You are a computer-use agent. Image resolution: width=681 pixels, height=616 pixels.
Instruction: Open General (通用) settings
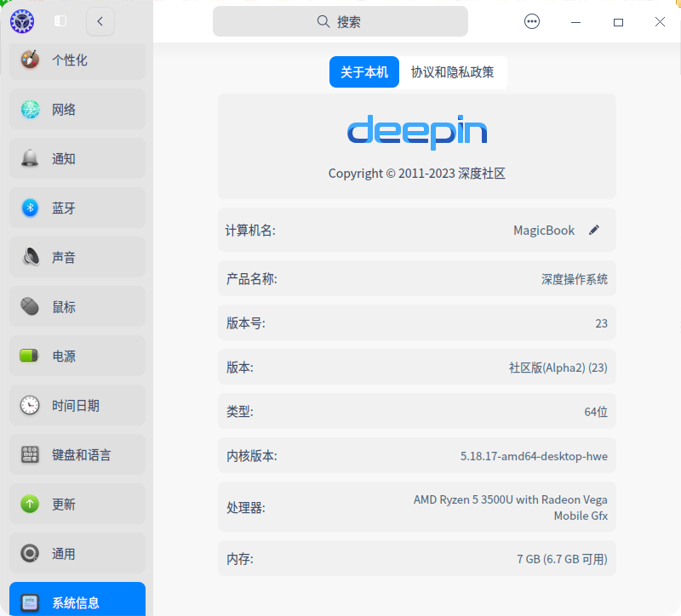[77, 553]
